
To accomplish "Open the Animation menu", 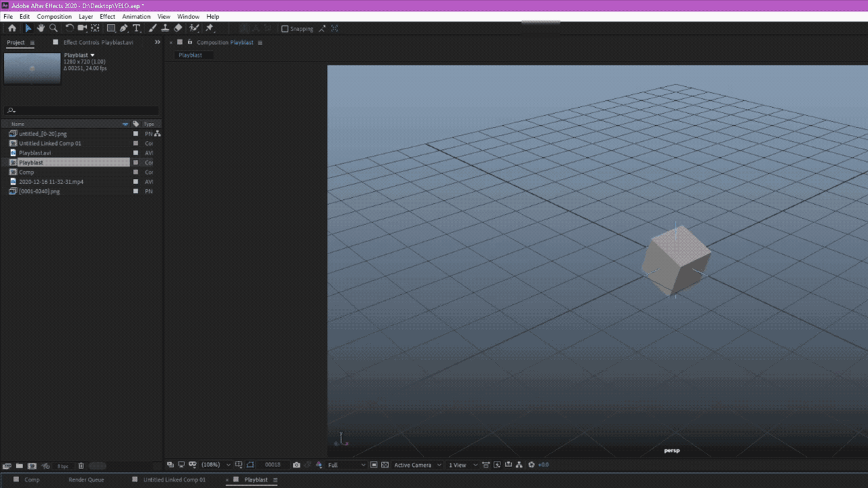I will (136, 16).
